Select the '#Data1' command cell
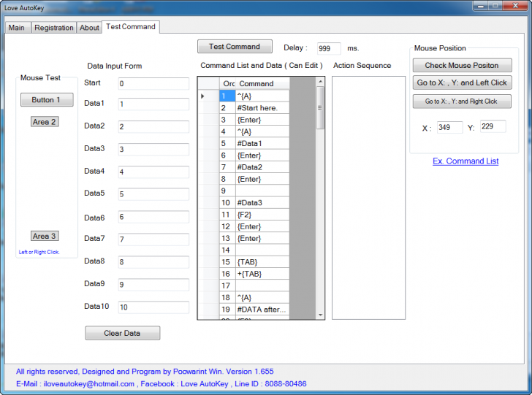The image size is (532, 395). tap(262, 143)
